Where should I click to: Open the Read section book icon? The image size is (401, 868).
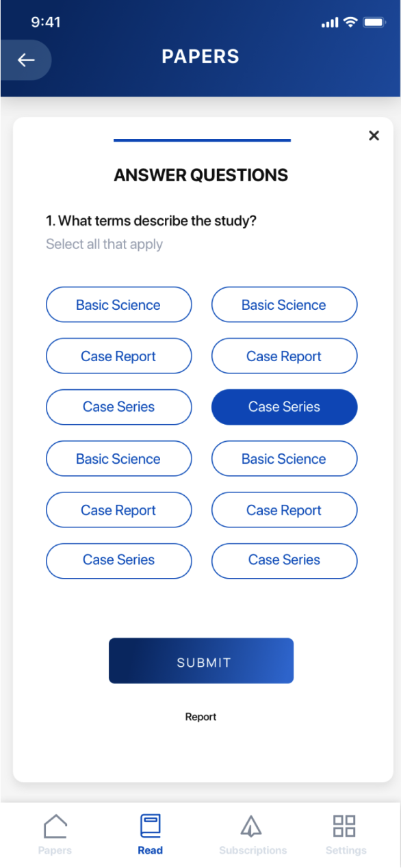150,826
